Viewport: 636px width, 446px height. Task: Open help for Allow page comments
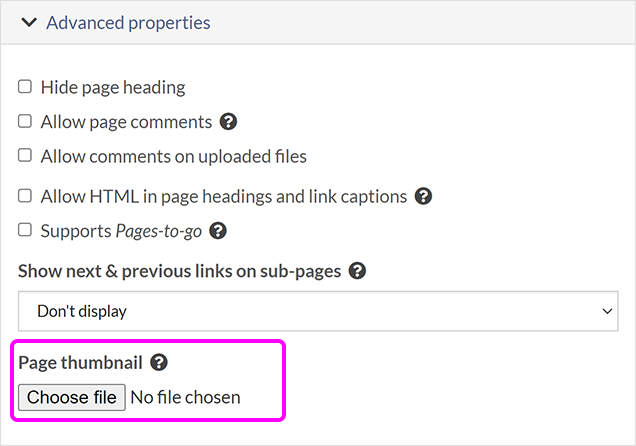228,122
